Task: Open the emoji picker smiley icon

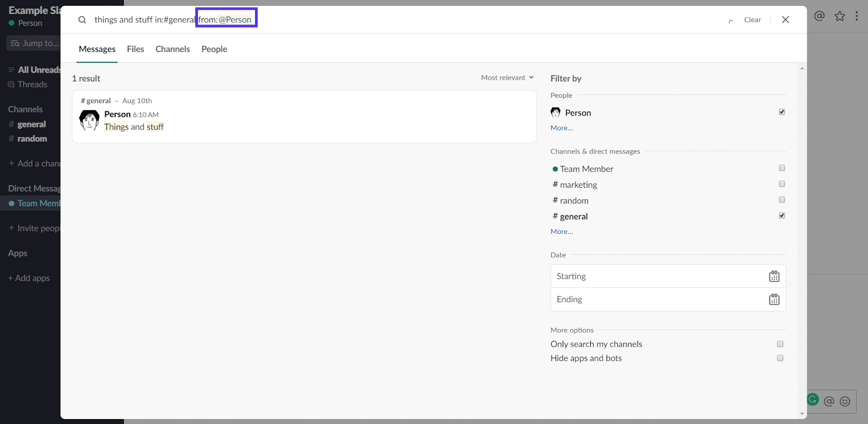Action: point(845,401)
